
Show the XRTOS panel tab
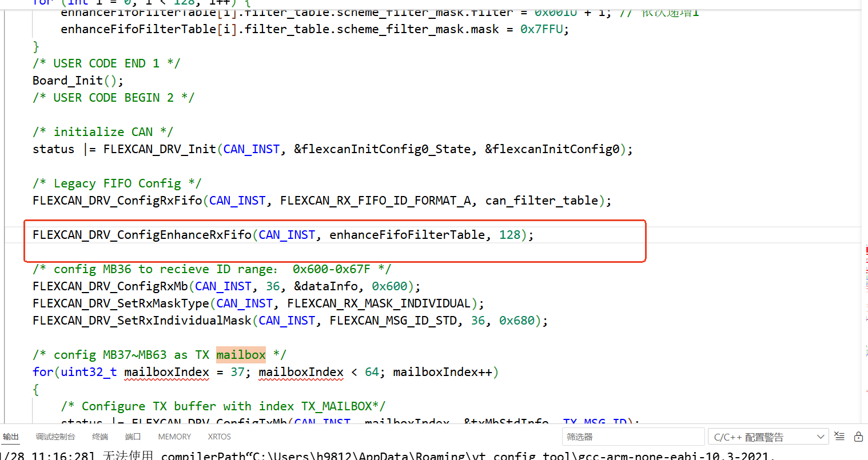[220, 437]
